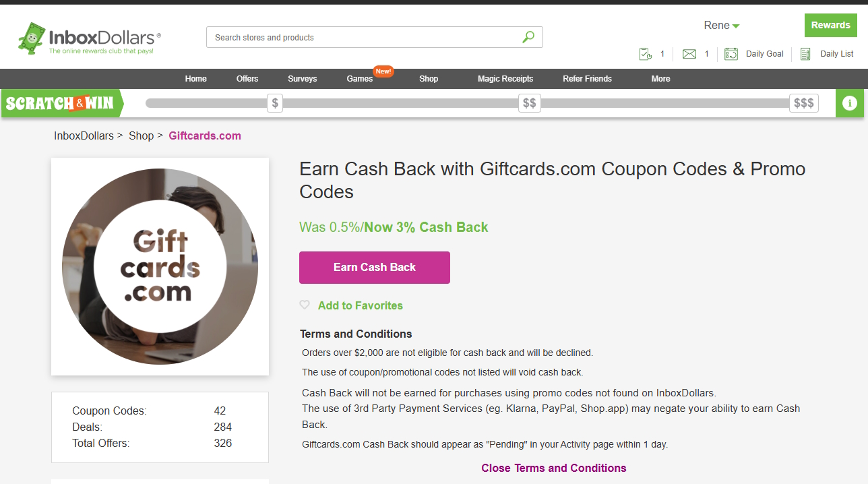
Task: Select the triple dollar Scratch & Win marker
Action: (x=803, y=103)
